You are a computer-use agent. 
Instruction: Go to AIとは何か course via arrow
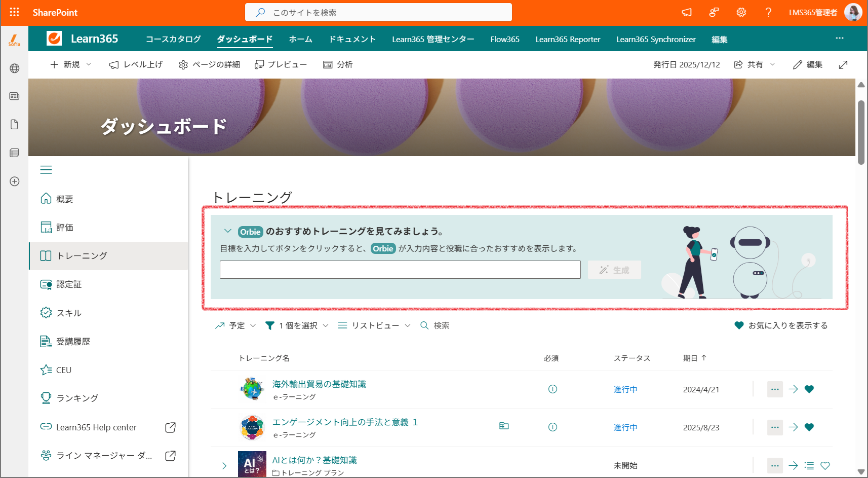pos(793,465)
